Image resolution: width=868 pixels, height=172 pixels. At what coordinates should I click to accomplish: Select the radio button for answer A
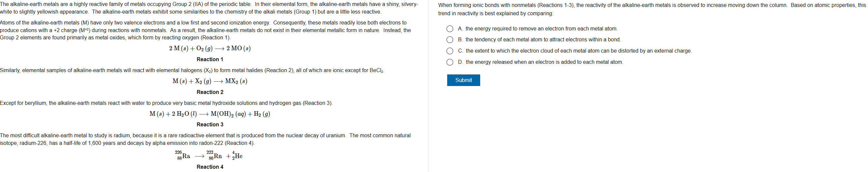coord(449,29)
